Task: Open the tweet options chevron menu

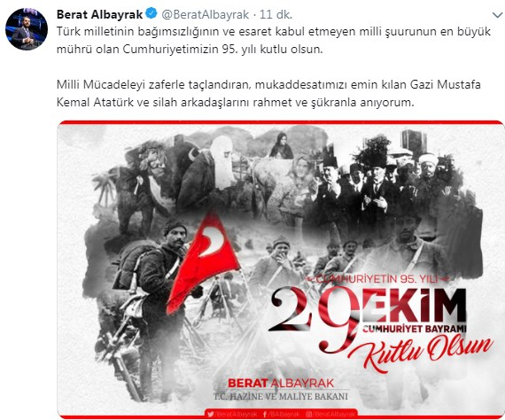Action: (497, 15)
